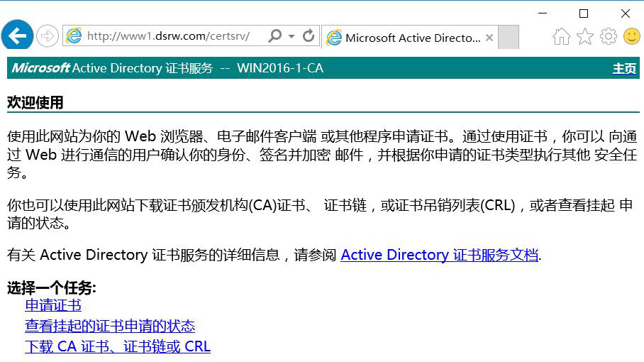
Task: Click the smiley feedback icon
Action: tap(632, 36)
